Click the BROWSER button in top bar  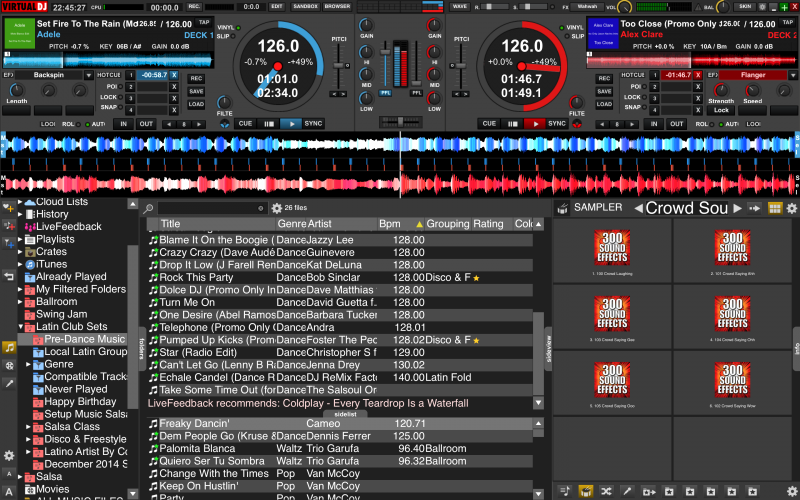tap(337, 7)
